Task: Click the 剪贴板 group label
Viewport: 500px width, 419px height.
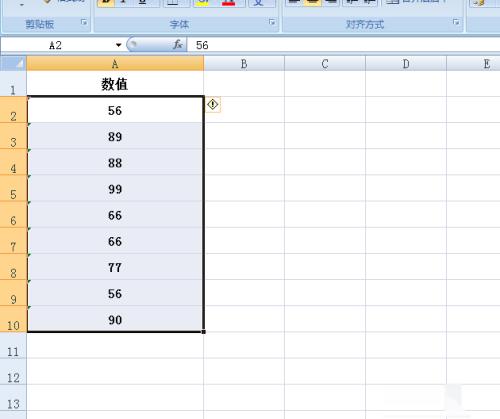Action: tap(40, 24)
